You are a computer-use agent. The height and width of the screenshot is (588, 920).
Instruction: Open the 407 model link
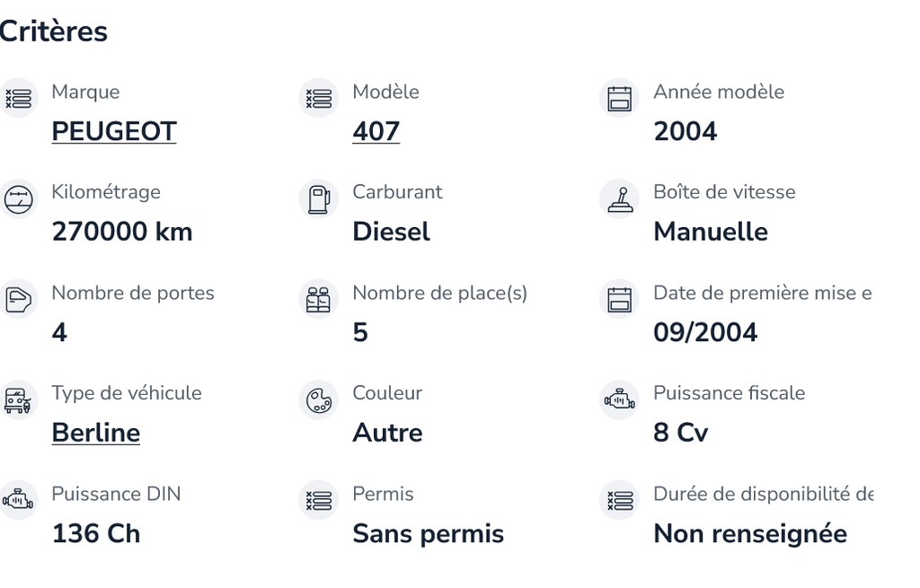376,131
